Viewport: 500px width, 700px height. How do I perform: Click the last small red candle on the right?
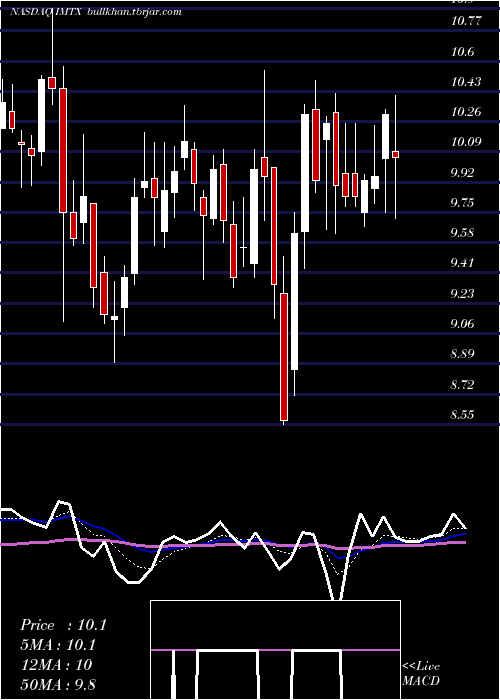pos(396,154)
